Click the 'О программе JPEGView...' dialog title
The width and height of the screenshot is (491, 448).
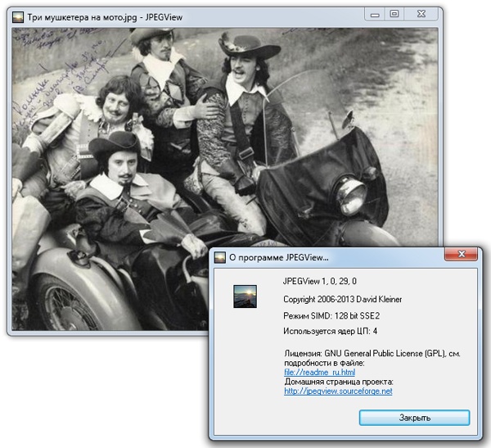click(x=279, y=257)
